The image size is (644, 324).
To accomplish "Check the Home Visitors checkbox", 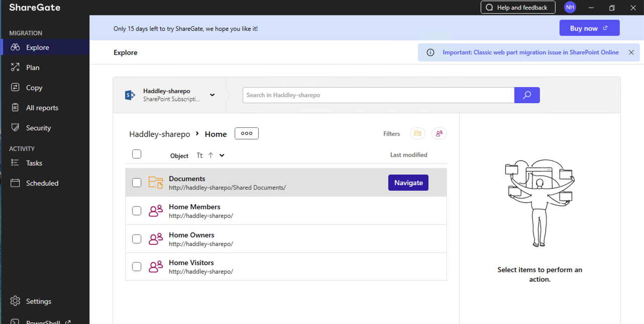I will (137, 267).
